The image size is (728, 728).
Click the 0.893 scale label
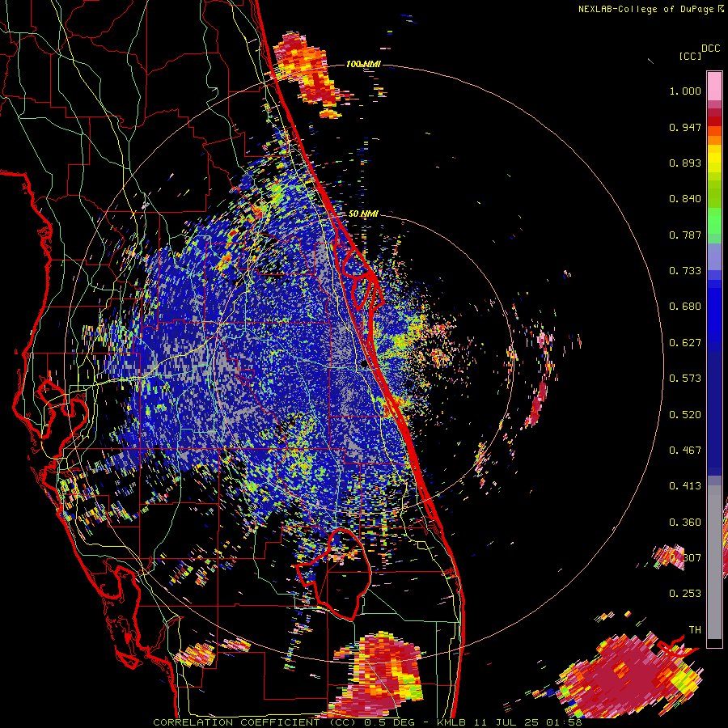point(685,163)
